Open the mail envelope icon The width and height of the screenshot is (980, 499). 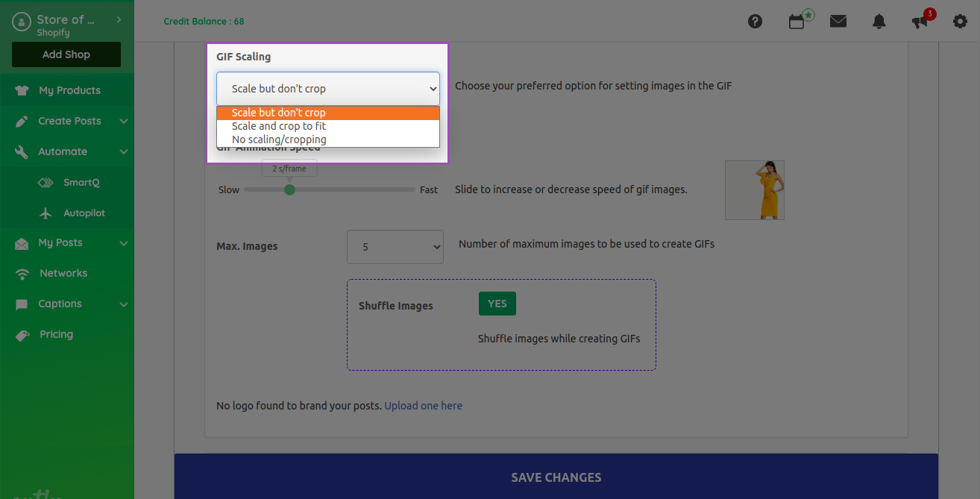coord(838,22)
